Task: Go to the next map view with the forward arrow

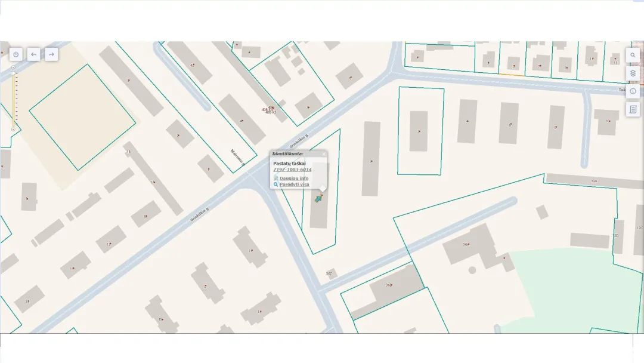Action: 51,54
